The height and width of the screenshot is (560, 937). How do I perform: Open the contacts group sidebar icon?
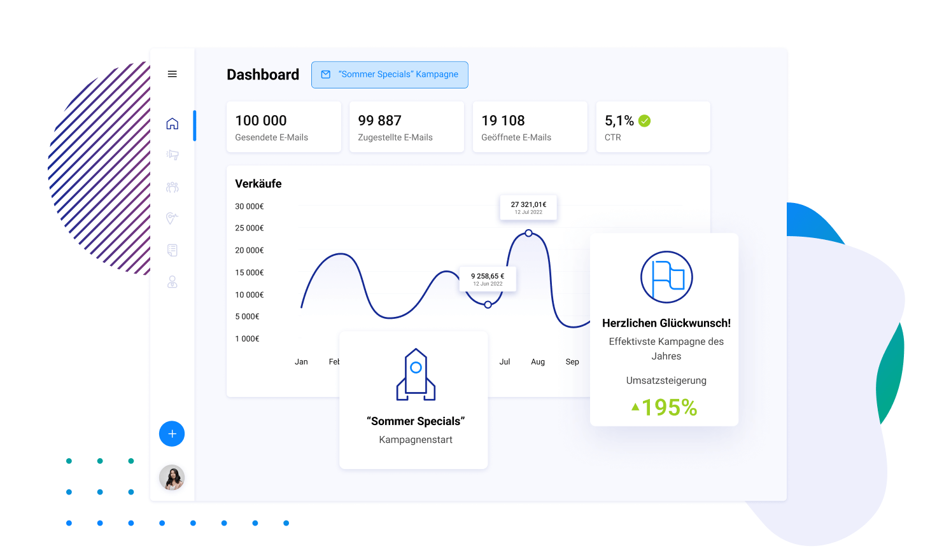point(172,187)
